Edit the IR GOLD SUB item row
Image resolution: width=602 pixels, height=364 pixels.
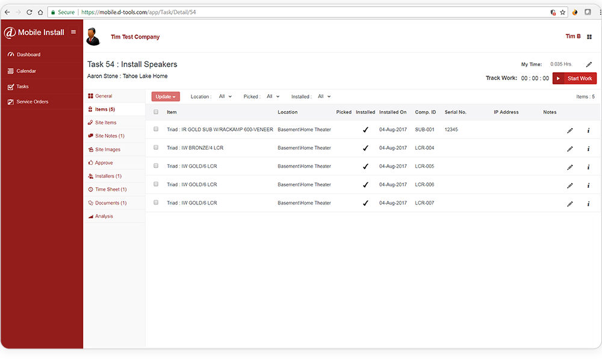569,131
